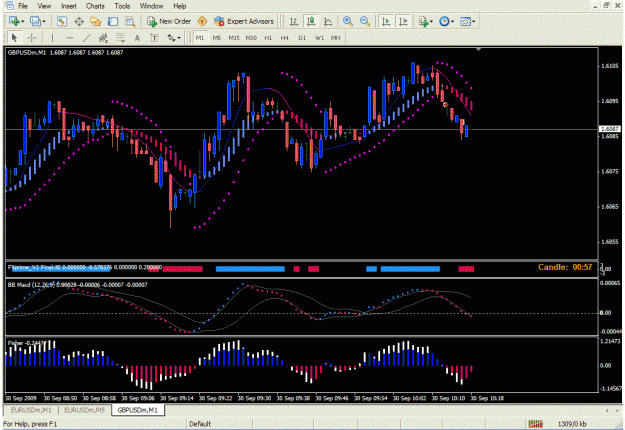Switch to the H1 timeframe
This screenshot has height=430, width=625.
(268, 38)
